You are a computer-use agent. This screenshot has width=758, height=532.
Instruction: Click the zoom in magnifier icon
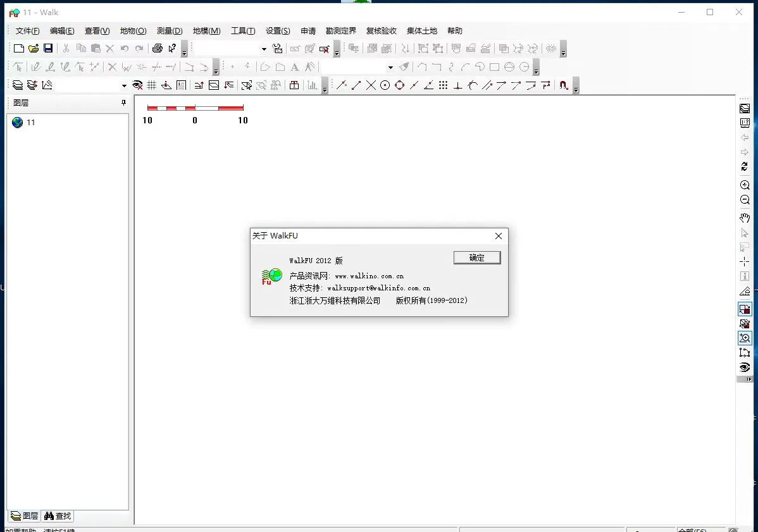745,185
